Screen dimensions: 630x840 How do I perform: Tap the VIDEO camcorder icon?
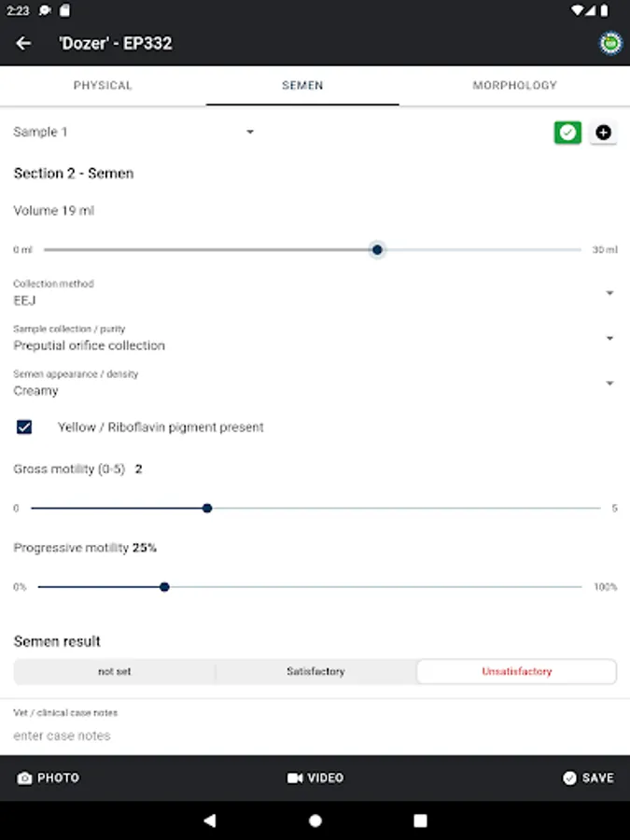click(x=294, y=777)
